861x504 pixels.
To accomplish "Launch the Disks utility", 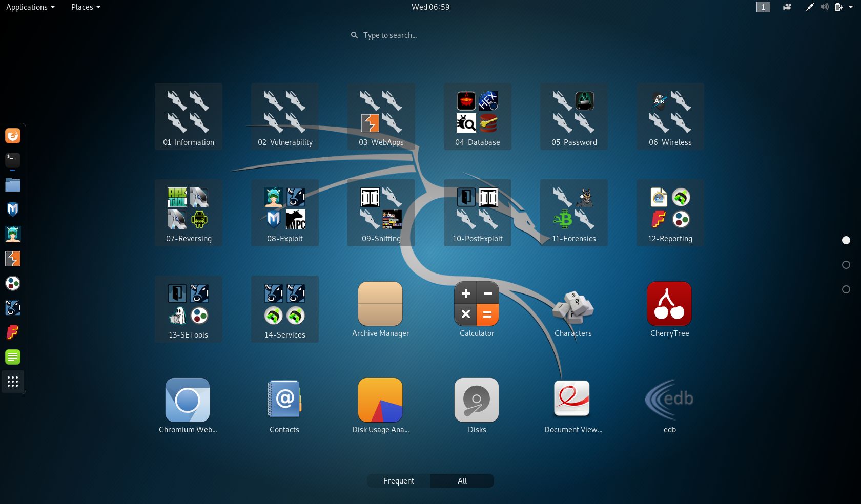I will point(477,406).
